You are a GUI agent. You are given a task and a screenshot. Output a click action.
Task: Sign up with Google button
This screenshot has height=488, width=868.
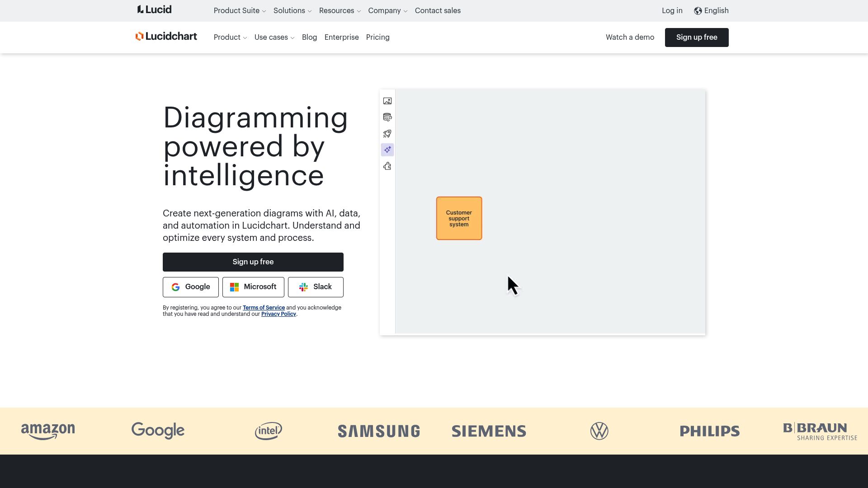coord(191,287)
